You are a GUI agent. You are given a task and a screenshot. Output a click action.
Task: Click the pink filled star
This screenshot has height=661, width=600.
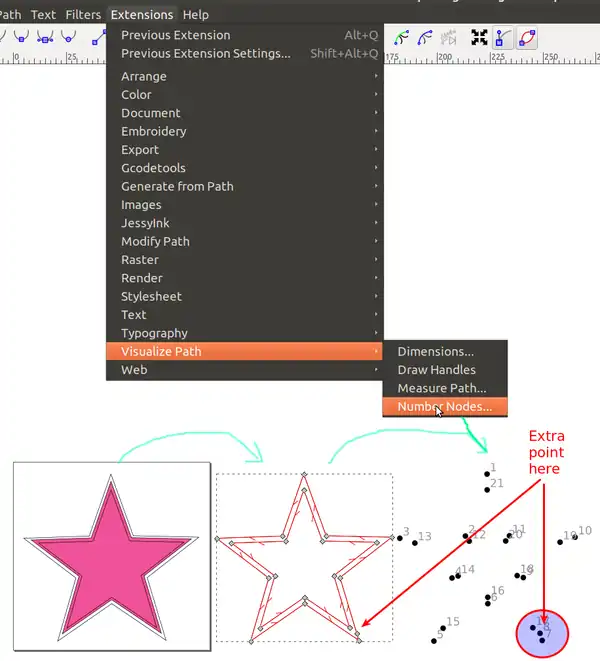[110, 565]
